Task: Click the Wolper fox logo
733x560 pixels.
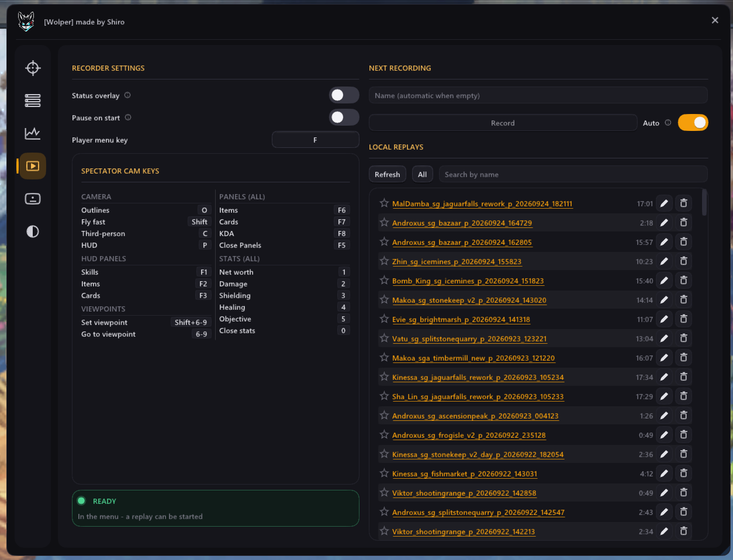Action: (x=26, y=22)
